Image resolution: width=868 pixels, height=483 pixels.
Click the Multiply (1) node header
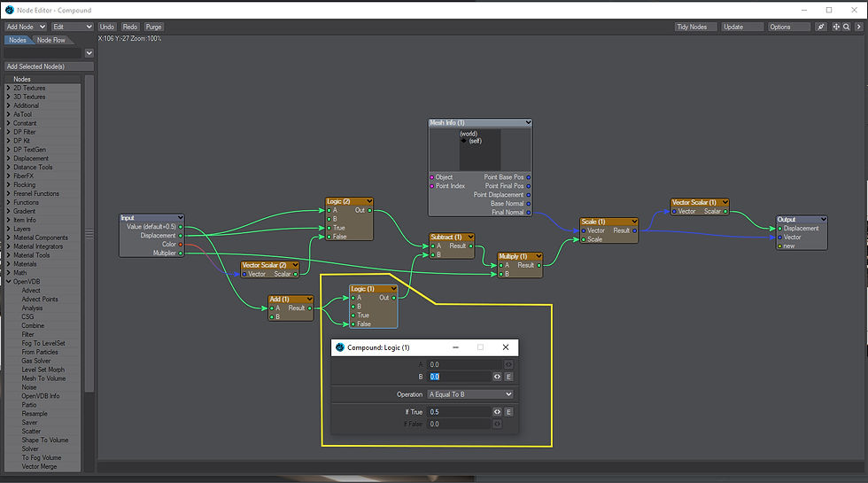pos(519,256)
